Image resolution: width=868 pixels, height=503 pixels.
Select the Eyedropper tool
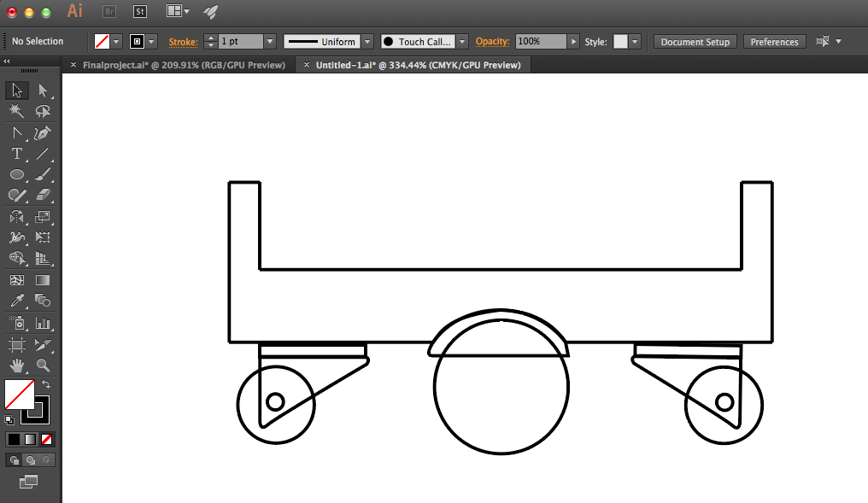point(16,301)
